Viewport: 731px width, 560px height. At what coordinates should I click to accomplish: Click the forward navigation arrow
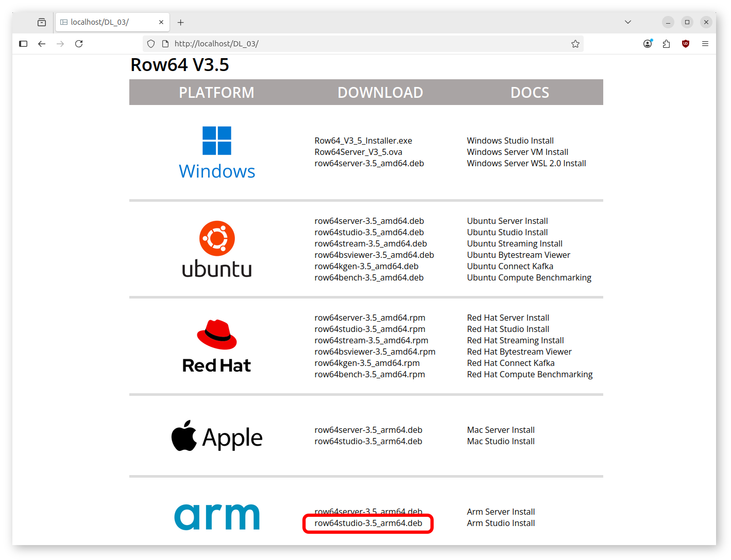point(60,44)
